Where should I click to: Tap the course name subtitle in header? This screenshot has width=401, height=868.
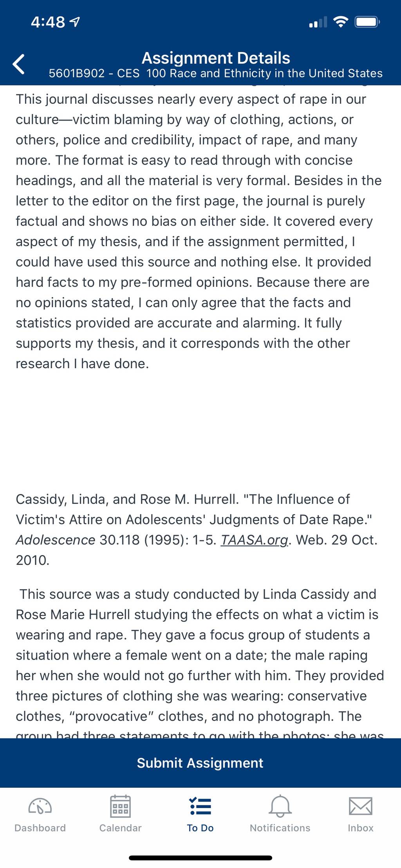pos(216,73)
